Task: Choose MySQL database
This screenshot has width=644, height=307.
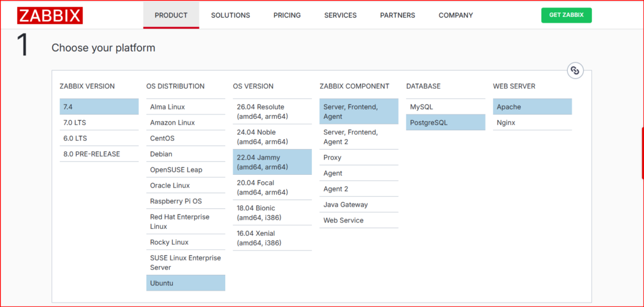Action: (x=446, y=107)
